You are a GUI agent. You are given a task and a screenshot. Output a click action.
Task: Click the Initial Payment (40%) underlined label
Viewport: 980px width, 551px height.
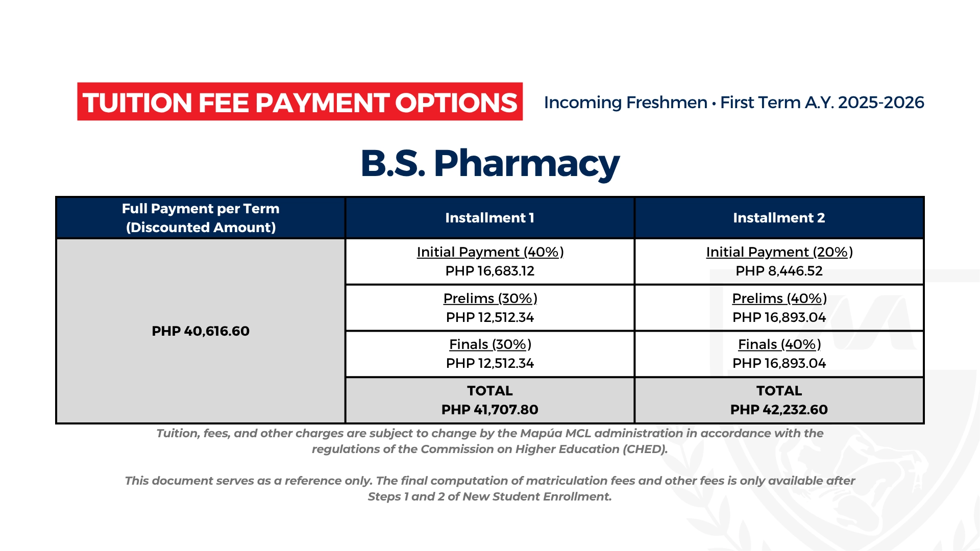click(x=490, y=252)
